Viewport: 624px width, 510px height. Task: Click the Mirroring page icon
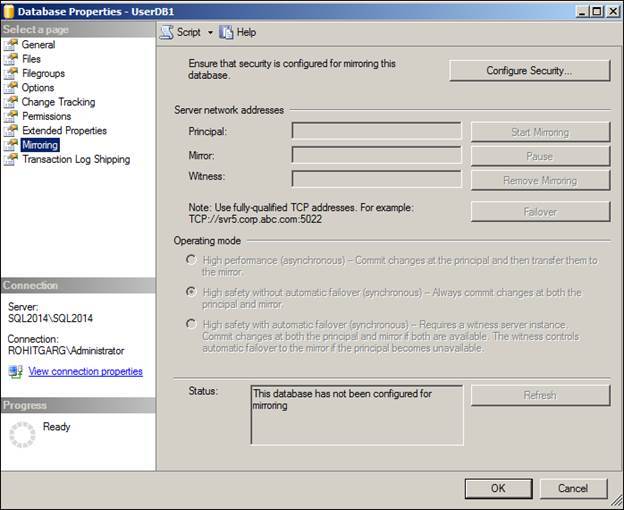(x=10, y=145)
